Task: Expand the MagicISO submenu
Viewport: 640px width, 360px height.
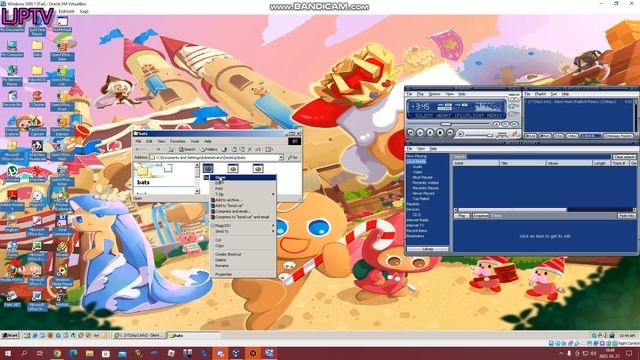Action: pyautogui.click(x=243, y=226)
